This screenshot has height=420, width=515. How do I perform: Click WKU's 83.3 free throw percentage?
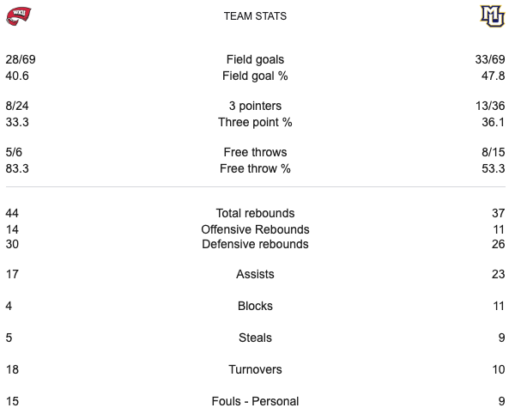[17, 168]
